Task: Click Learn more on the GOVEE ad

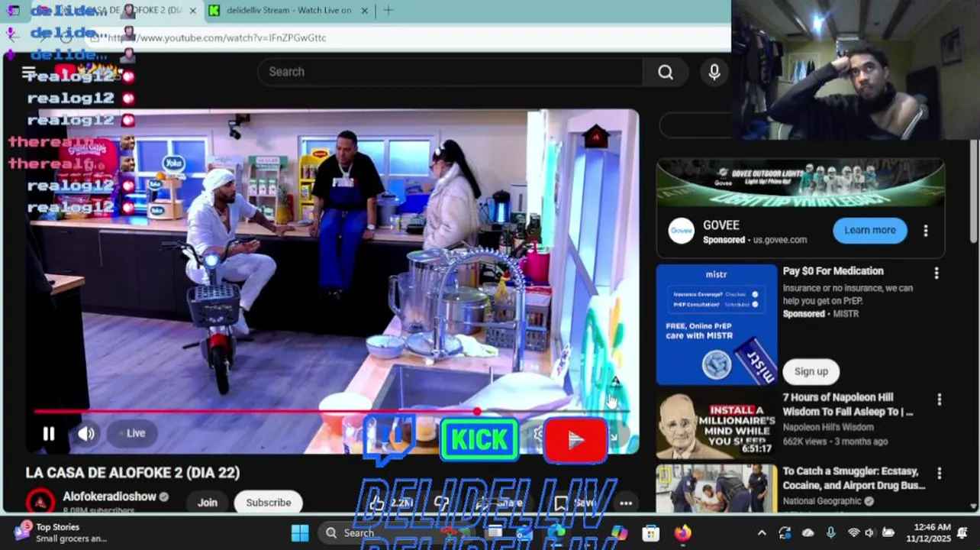Action: click(x=870, y=230)
